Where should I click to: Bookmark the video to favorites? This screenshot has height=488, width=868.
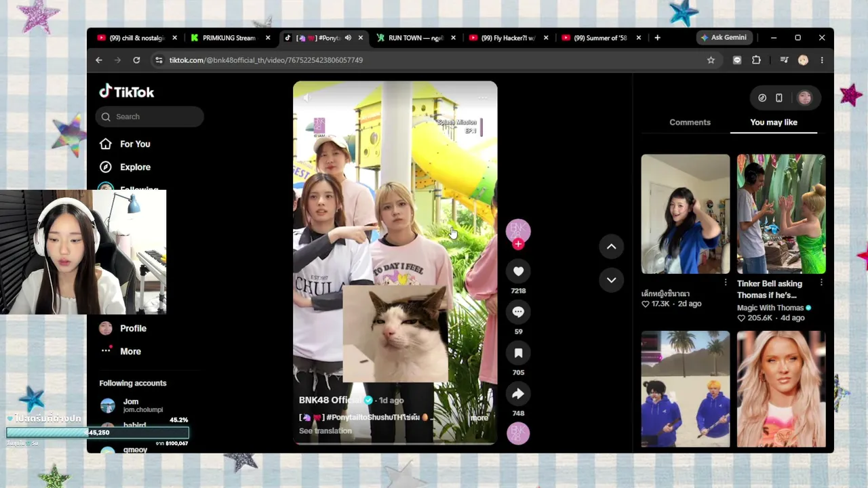[x=518, y=352]
